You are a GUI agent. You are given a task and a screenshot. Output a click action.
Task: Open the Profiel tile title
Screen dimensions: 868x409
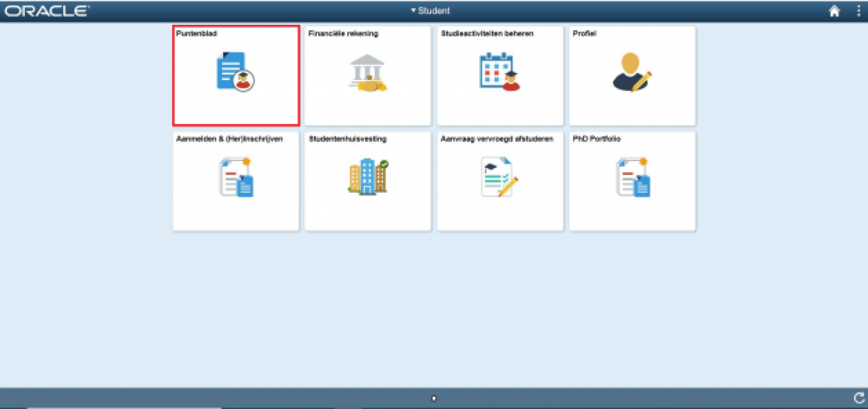[x=584, y=33]
